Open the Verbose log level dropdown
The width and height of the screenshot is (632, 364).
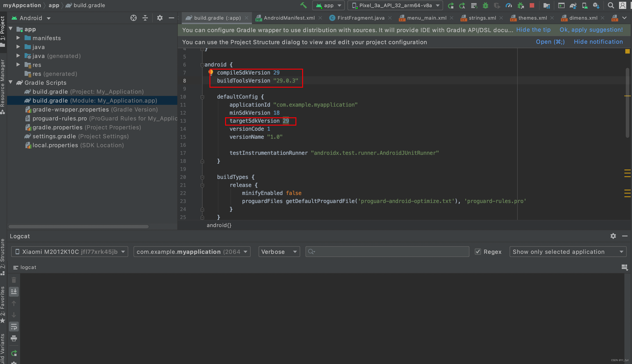[x=279, y=252]
